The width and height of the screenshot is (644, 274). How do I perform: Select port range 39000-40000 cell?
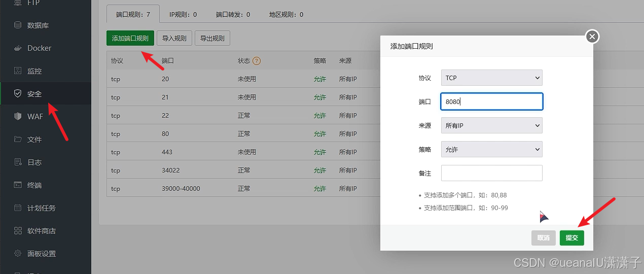click(x=181, y=189)
